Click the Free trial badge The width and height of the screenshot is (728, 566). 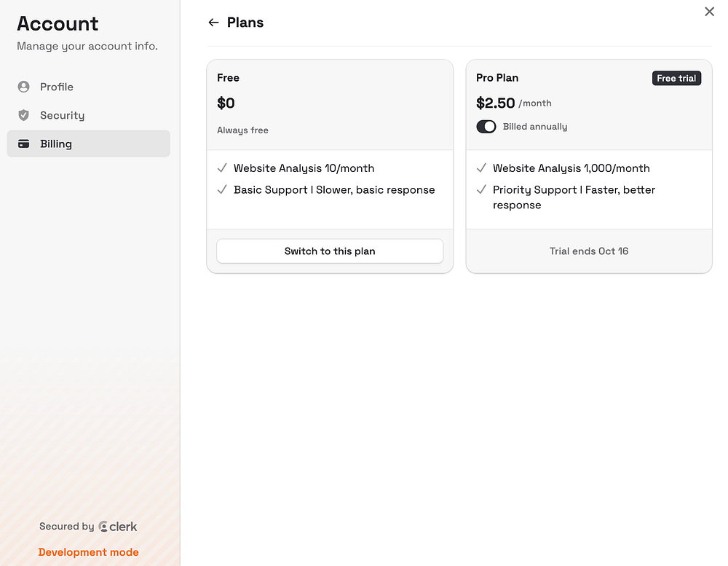[676, 79]
